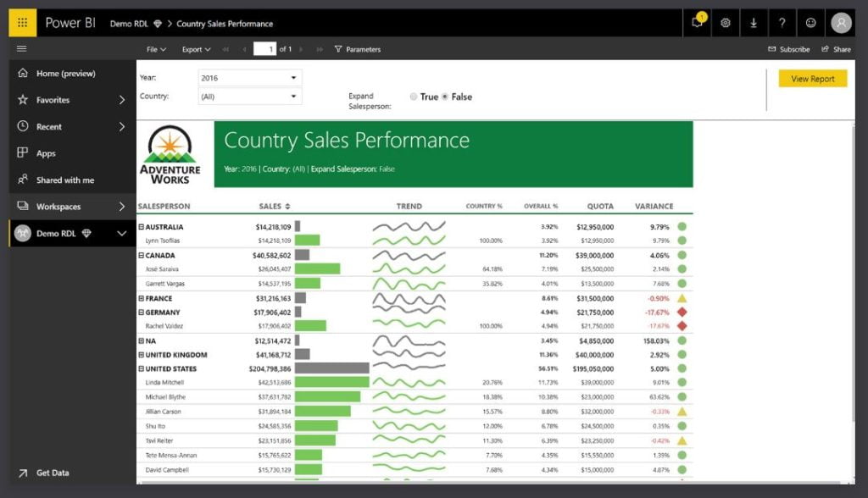Image resolution: width=868 pixels, height=498 pixels.
Task: Open the Year dropdown showing 2016
Action: click(x=250, y=78)
